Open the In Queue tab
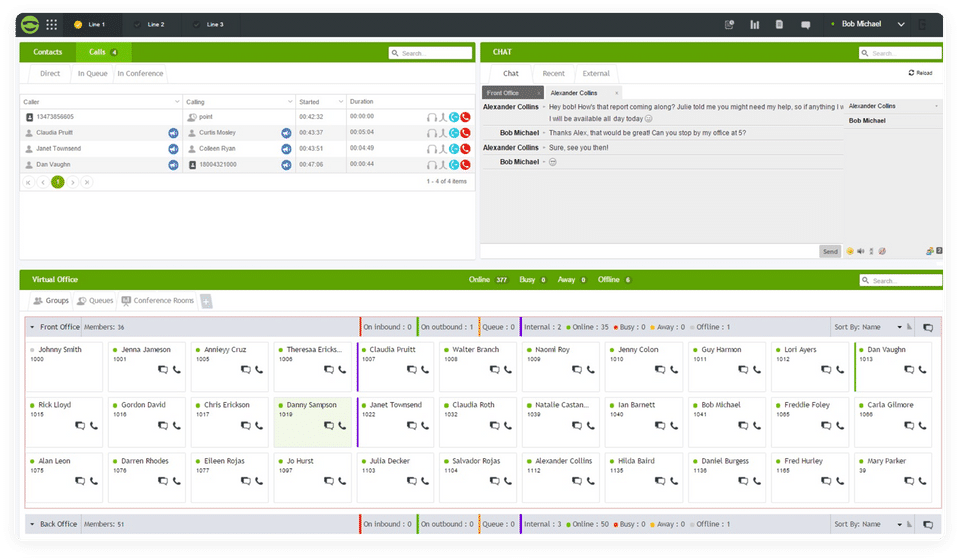Viewport: 960px width, 558px height. pos(92,74)
